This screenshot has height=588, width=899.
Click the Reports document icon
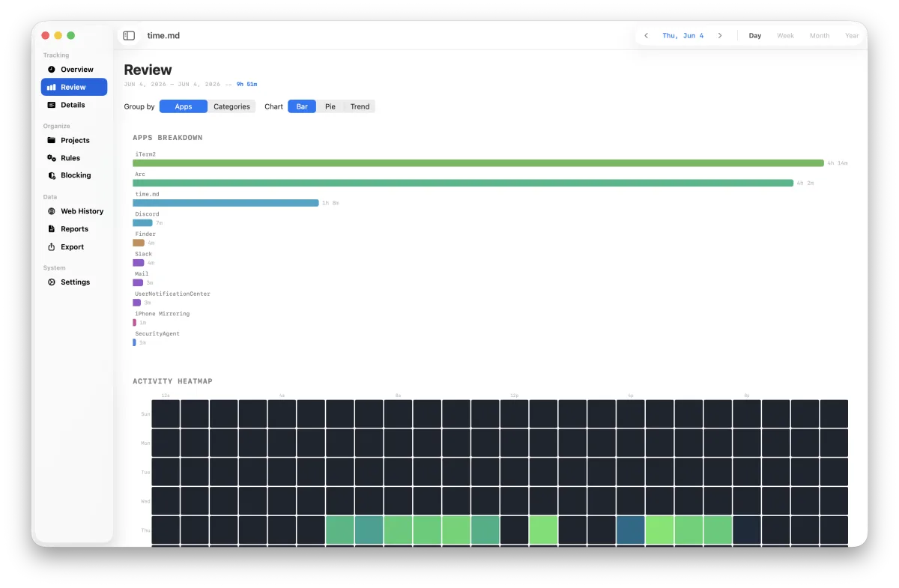click(52, 229)
